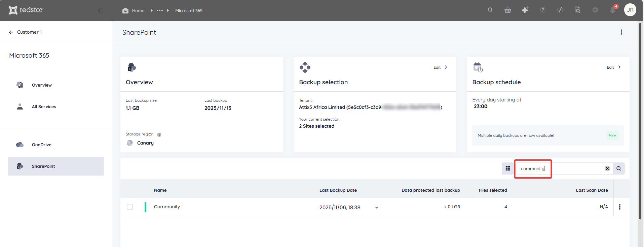
Task: Open the document search icon in header
Action: click(x=578, y=10)
